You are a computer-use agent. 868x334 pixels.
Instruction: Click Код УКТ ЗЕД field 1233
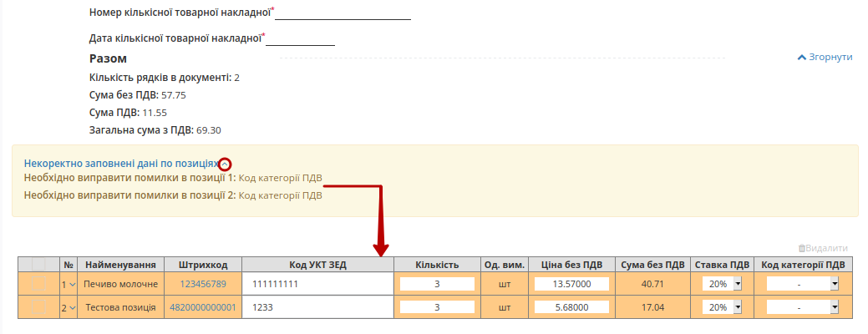[317, 307]
